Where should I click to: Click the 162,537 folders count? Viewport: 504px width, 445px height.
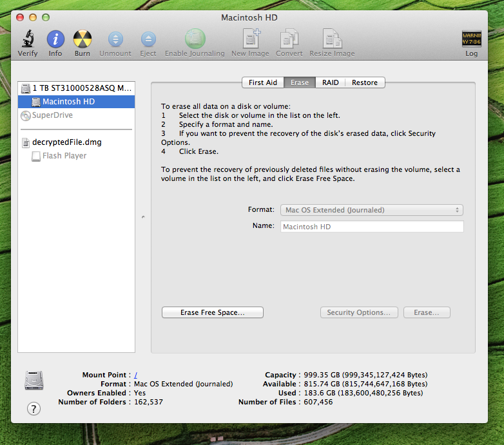coord(148,402)
